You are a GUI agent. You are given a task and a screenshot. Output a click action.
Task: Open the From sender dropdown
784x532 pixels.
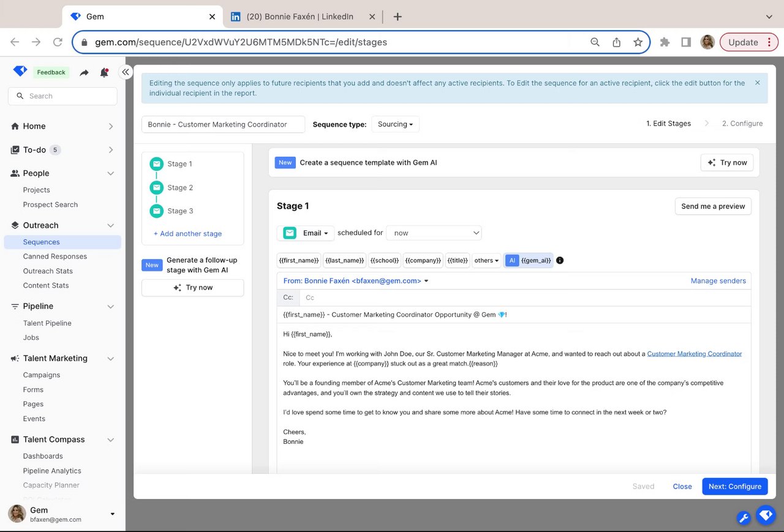pyautogui.click(x=356, y=281)
